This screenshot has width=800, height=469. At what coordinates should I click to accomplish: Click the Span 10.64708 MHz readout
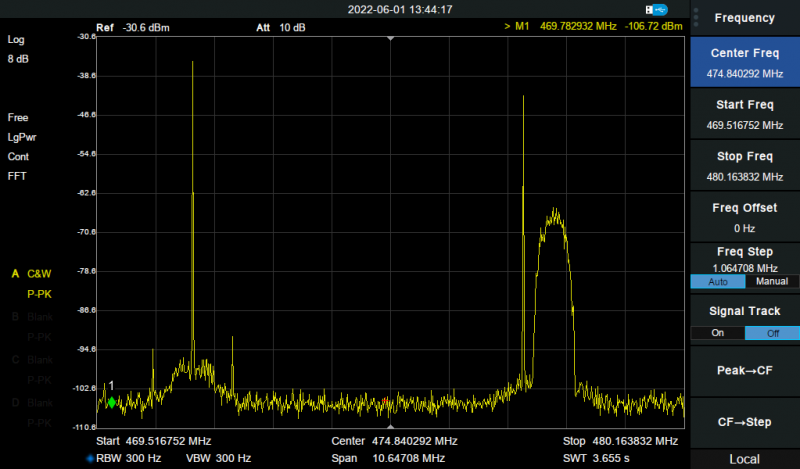pyautogui.click(x=388, y=458)
